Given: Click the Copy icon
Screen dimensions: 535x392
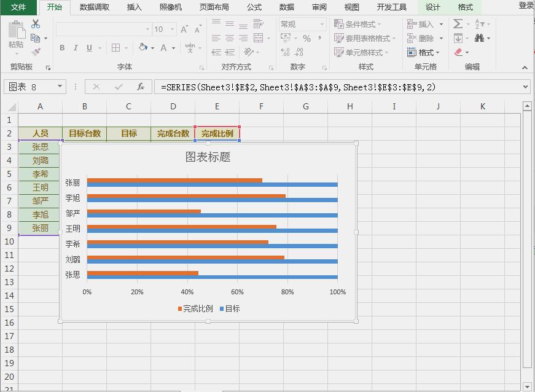Looking at the screenshot, I should (36, 38).
